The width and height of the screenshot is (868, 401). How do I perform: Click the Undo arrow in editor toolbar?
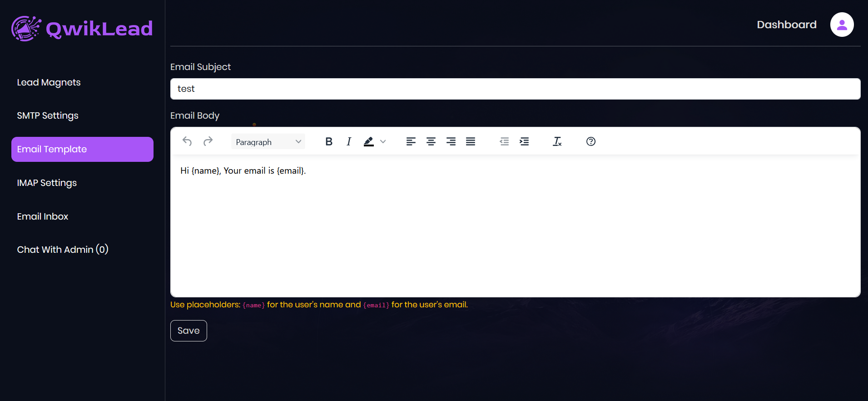[187, 141]
